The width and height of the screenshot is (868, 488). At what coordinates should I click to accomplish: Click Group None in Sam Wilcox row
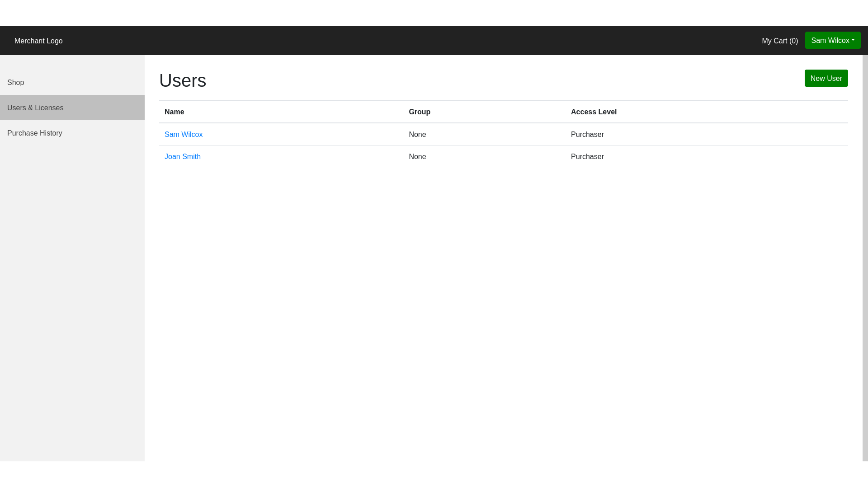417,134
